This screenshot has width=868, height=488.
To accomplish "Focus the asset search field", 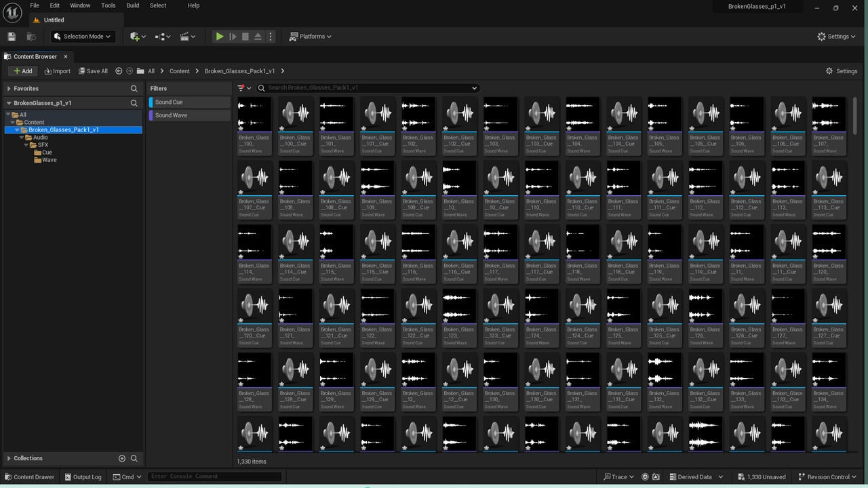I will coord(367,88).
